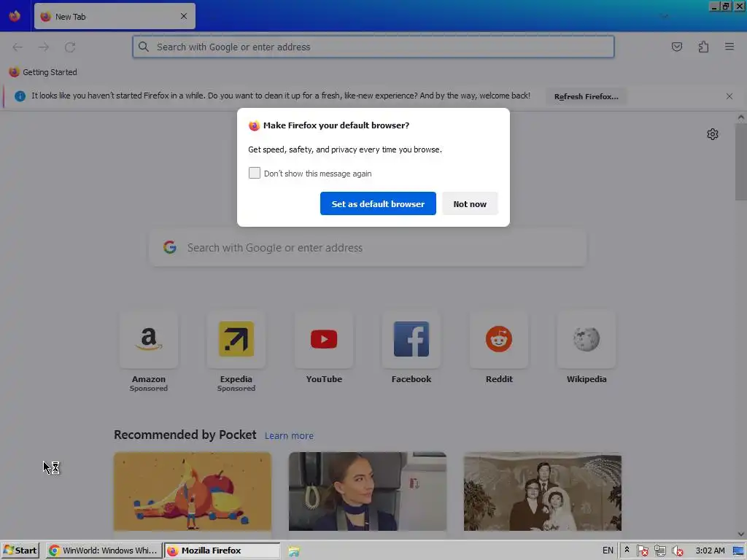Check Don't show this message again
Viewport: 747px width, 560px height.
pyautogui.click(x=255, y=173)
